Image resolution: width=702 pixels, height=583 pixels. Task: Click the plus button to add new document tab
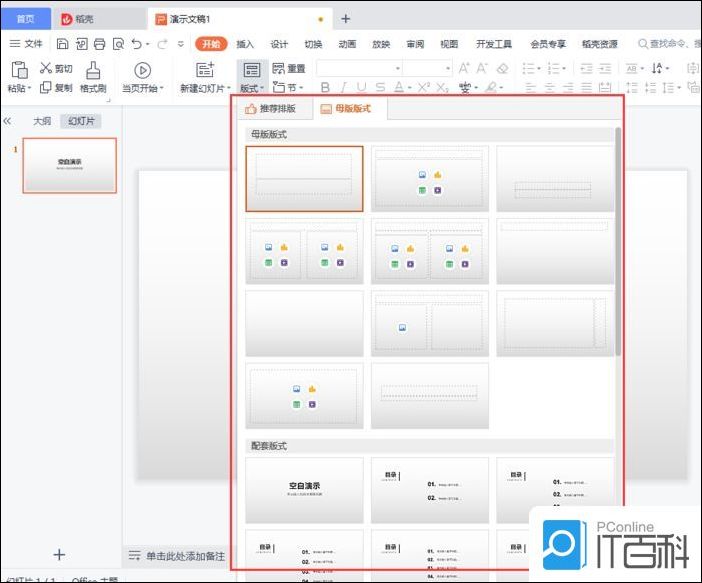click(x=346, y=18)
